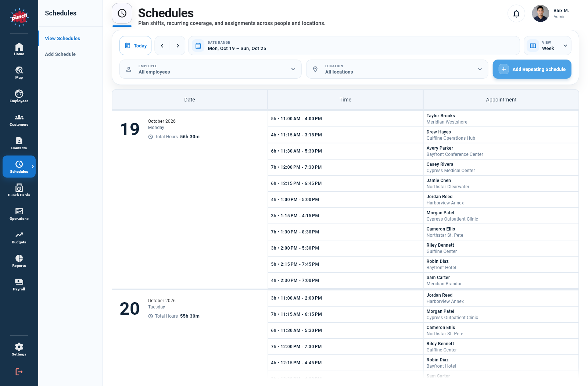Select View Schedules submenu item
The image size is (588, 386).
62,38
